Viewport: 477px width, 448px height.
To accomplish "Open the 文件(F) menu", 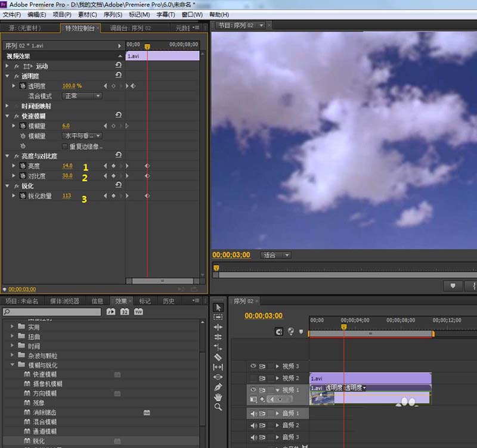I will (12, 14).
